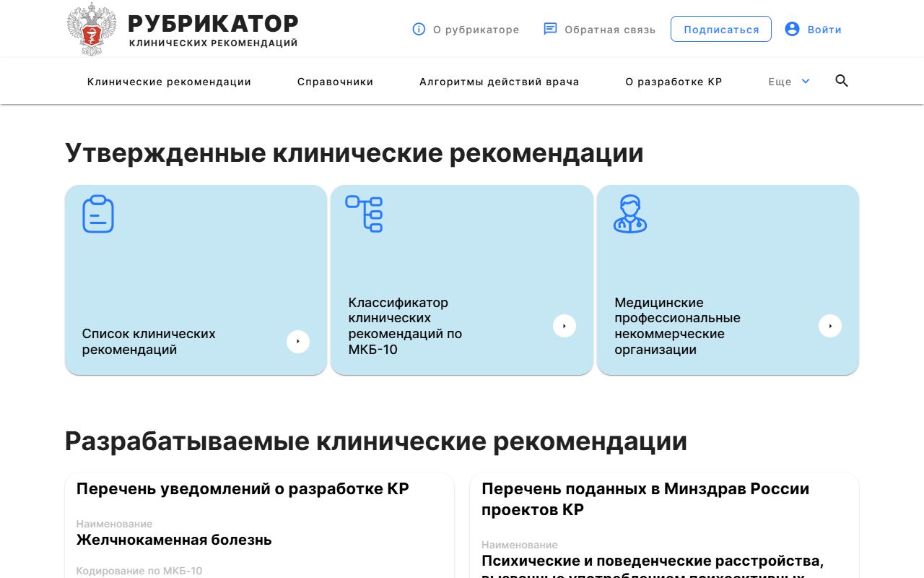Screen dimensions: 924x578
Task: Click arrow button on 'Классификатор' МКБ-10 card
Action: (565, 326)
